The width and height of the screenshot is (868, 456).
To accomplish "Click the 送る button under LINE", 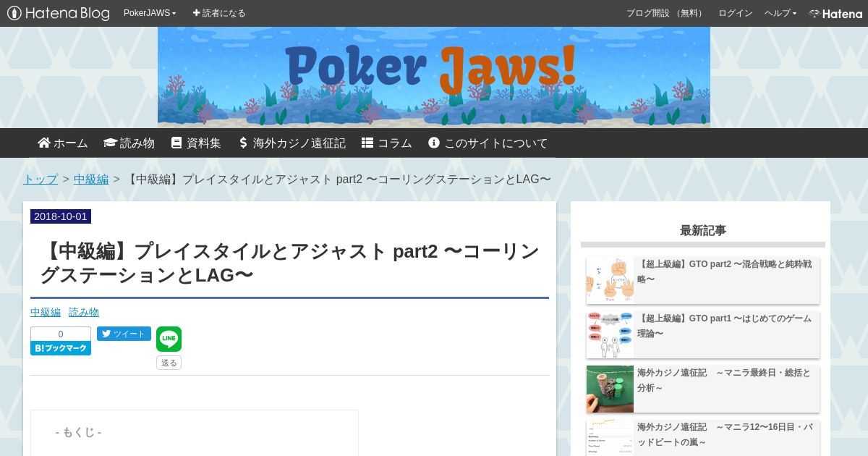I will [169, 363].
